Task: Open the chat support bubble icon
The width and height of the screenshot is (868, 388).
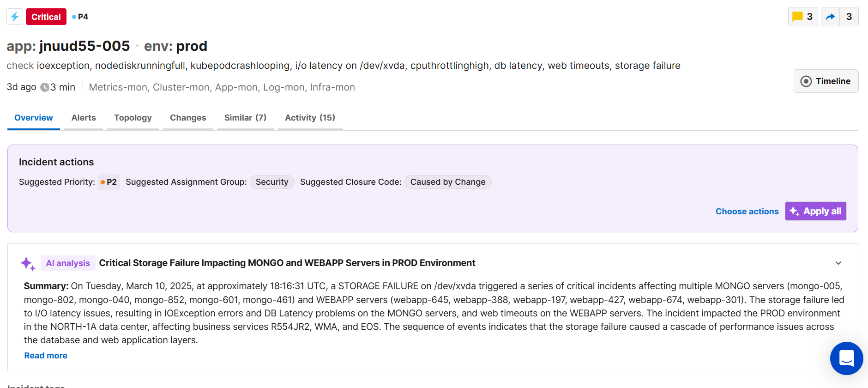Action: pos(846,358)
